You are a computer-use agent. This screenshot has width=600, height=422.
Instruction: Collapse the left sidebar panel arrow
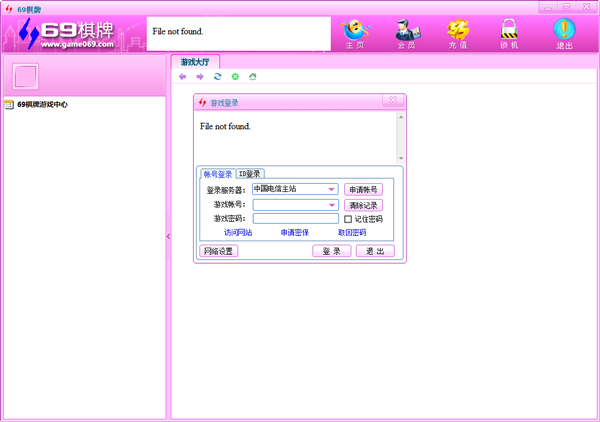pyautogui.click(x=168, y=237)
